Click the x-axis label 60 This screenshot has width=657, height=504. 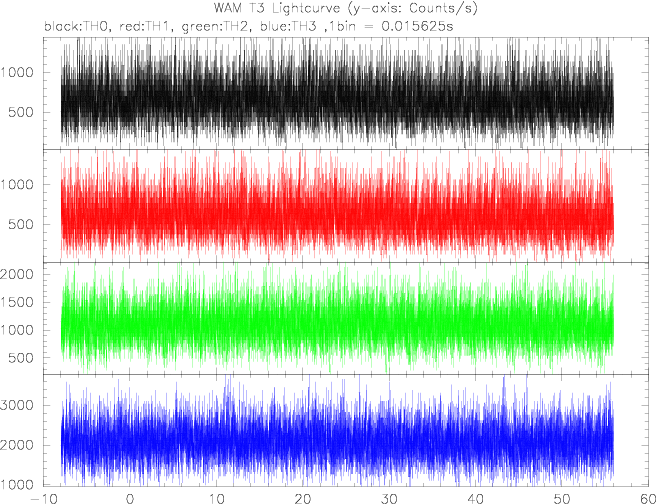[648, 499]
